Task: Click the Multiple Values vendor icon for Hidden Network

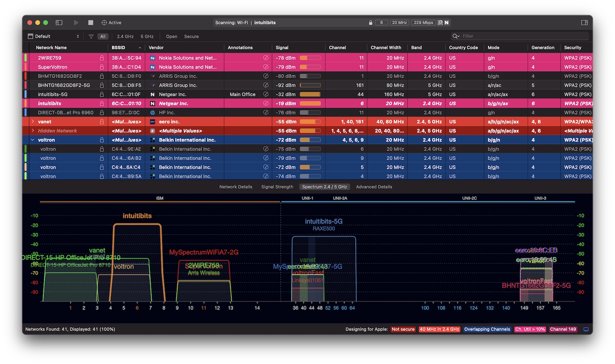Action: pos(153,131)
